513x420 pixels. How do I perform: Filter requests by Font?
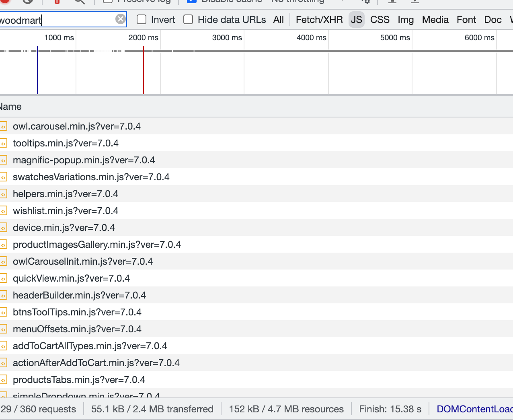click(x=466, y=20)
